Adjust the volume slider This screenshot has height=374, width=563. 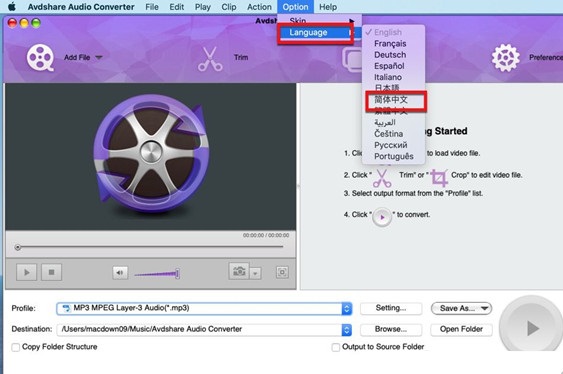(157, 274)
